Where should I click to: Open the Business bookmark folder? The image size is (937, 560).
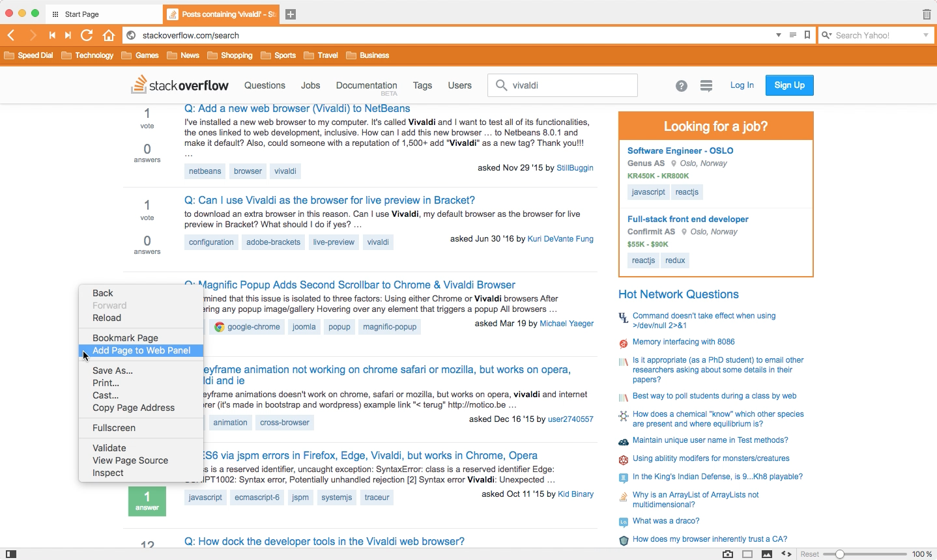pyautogui.click(x=368, y=55)
